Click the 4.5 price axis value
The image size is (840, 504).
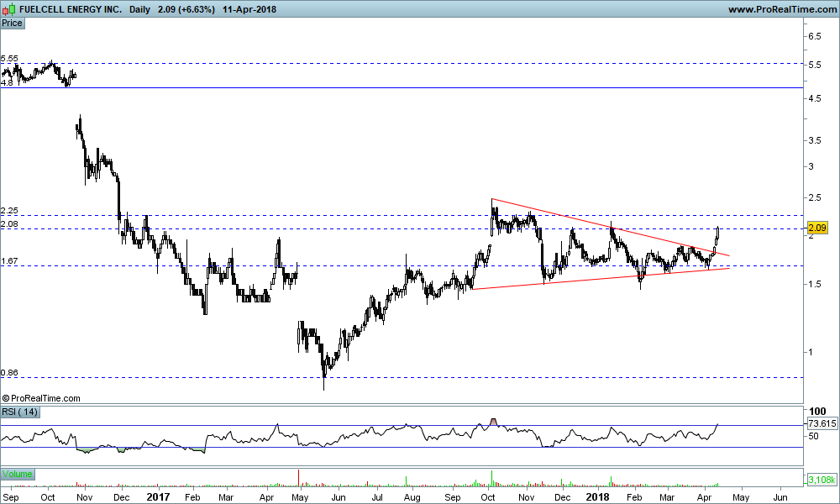click(814, 98)
